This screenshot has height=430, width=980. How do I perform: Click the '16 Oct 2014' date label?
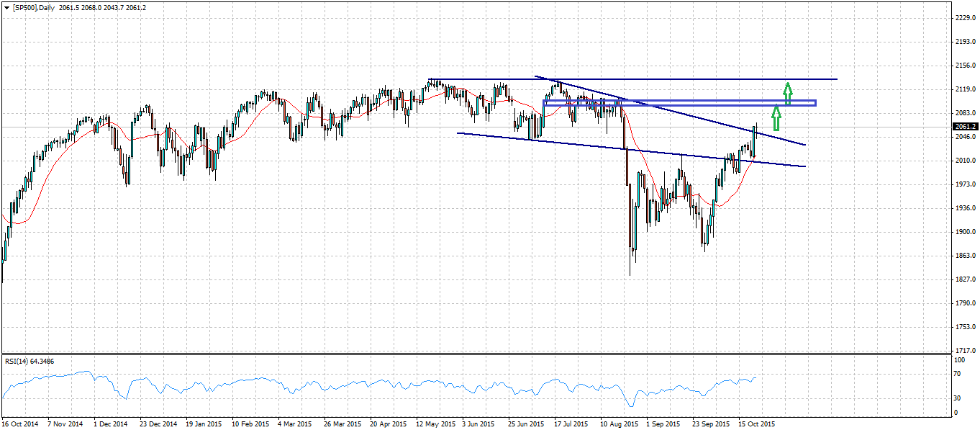pyautogui.click(x=19, y=424)
